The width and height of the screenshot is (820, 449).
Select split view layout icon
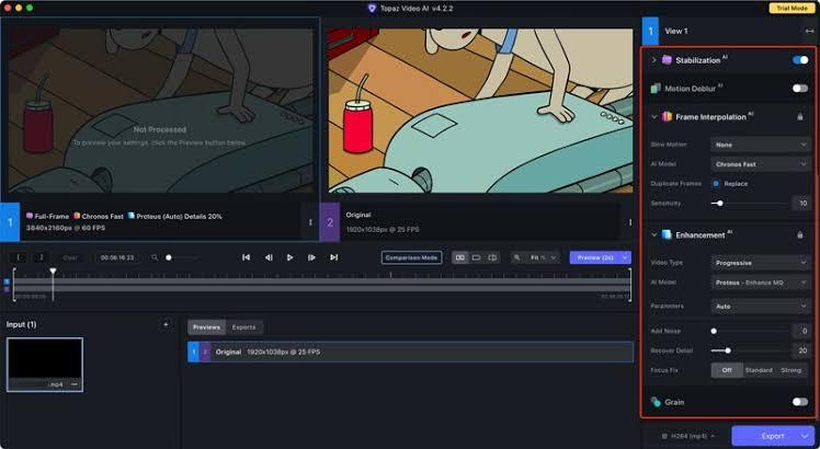click(492, 258)
